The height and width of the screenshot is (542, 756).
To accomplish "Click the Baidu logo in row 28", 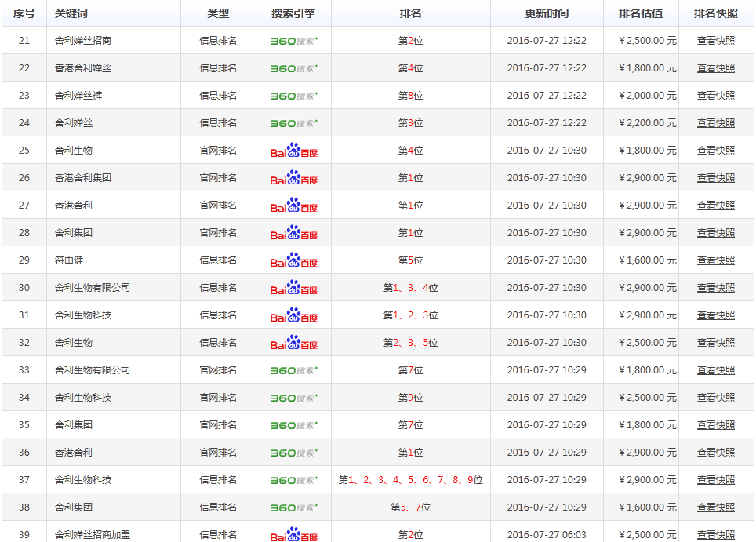I will pos(293,233).
